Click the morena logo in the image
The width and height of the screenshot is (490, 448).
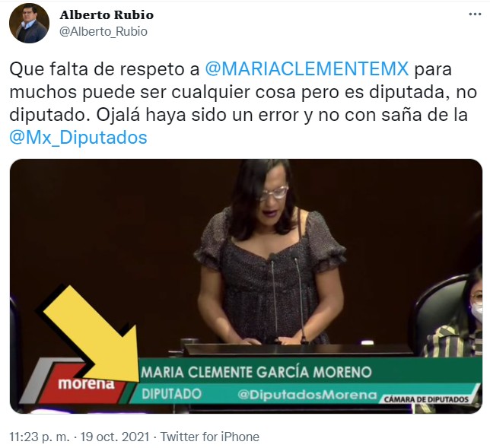85,383
